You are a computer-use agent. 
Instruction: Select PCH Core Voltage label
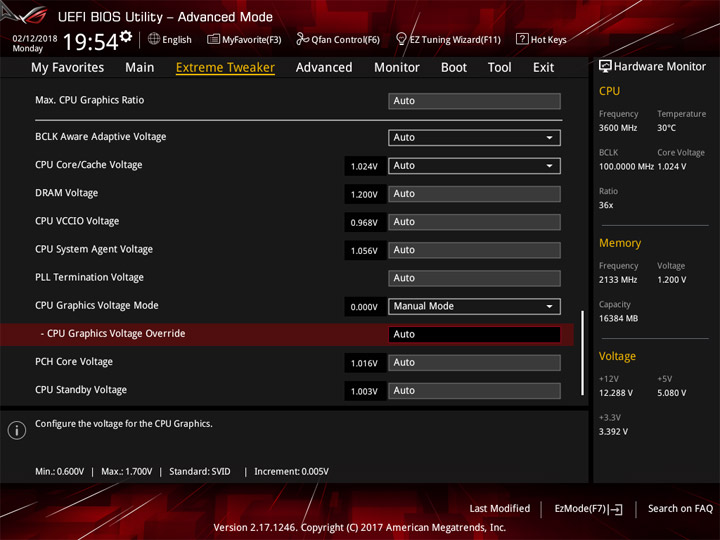click(x=74, y=362)
